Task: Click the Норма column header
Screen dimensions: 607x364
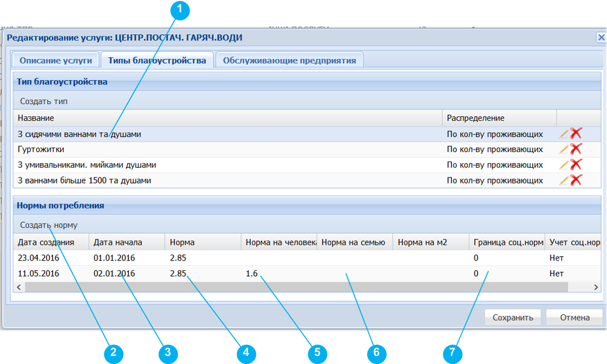Action: tap(203, 242)
